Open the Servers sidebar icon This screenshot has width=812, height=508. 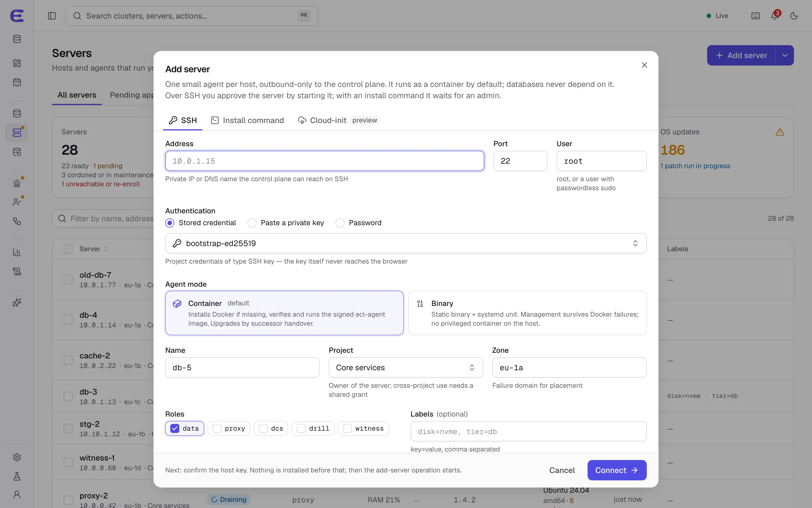click(17, 133)
